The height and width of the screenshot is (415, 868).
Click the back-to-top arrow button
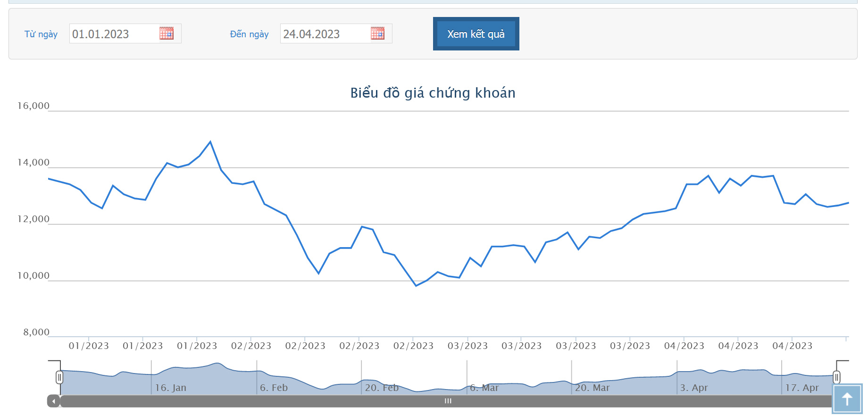(847, 399)
